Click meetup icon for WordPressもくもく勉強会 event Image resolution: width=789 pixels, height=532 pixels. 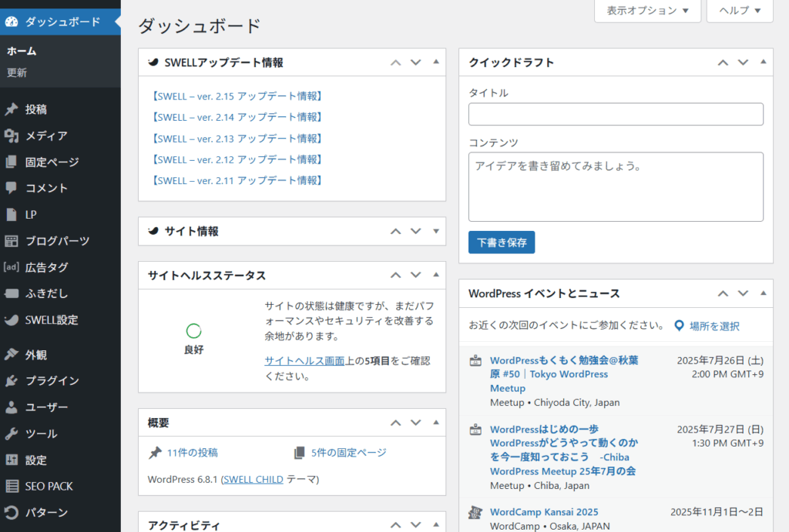click(475, 360)
